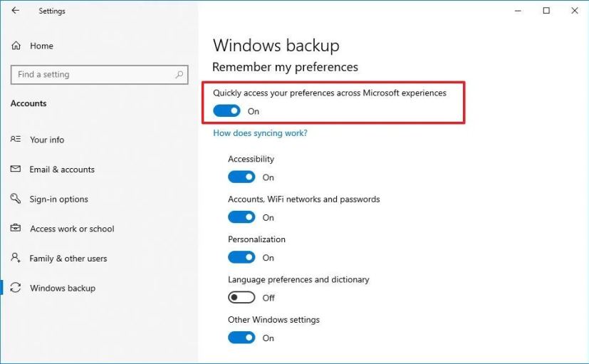Image resolution: width=589 pixels, height=364 pixels.
Task: Select Sign-in options in sidebar
Action: [x=58, y=199]
